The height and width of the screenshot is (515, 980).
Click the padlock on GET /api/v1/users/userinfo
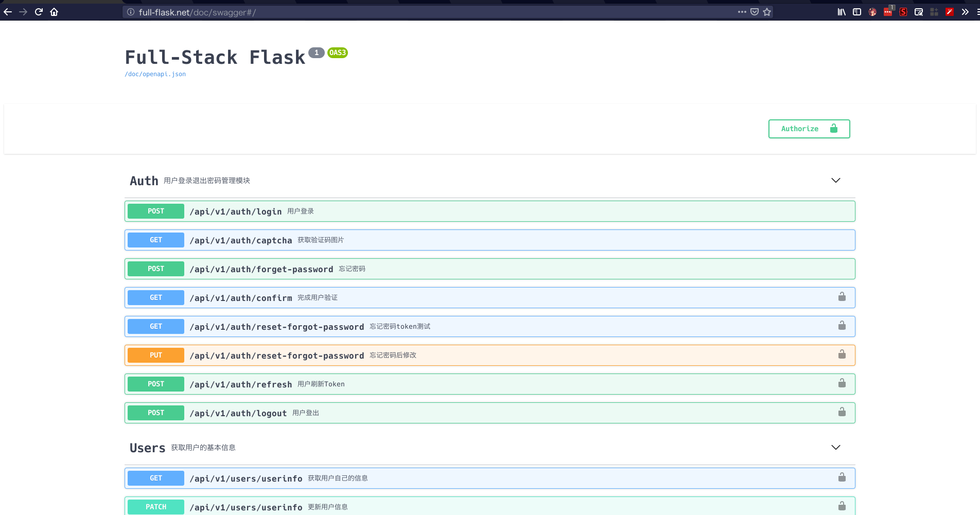842,477
